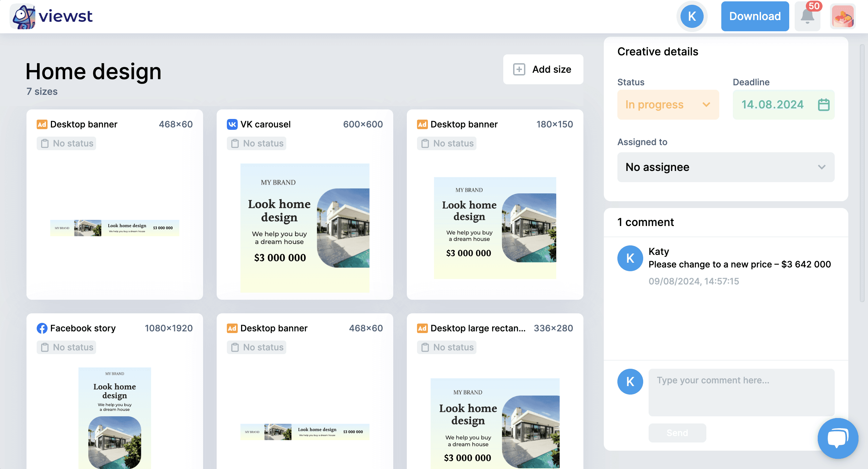Screen dimensions: 868x469
Task: Click the Download button
Action: pos(755,16)
